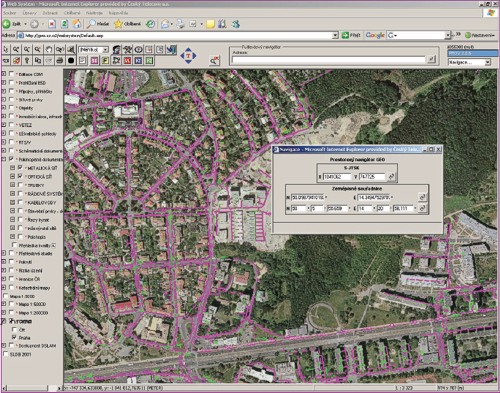Screen dimensions: 500x393
Task: Open the Úpravy menu
Action: point(29,13)
